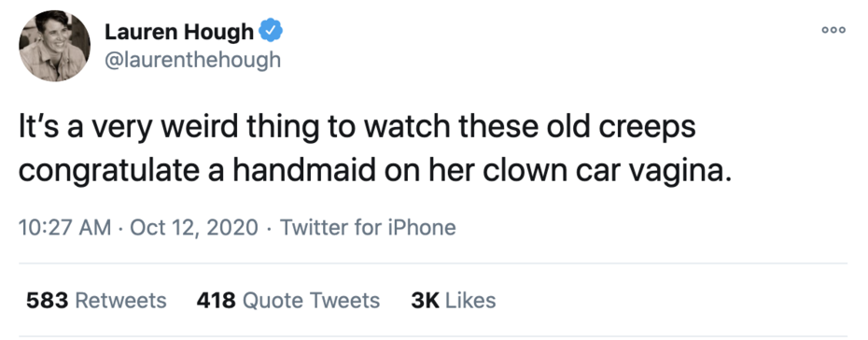
Task: Click the Oct 12, 2020 date
Action: pyautogui.click(x=194, y=228)
